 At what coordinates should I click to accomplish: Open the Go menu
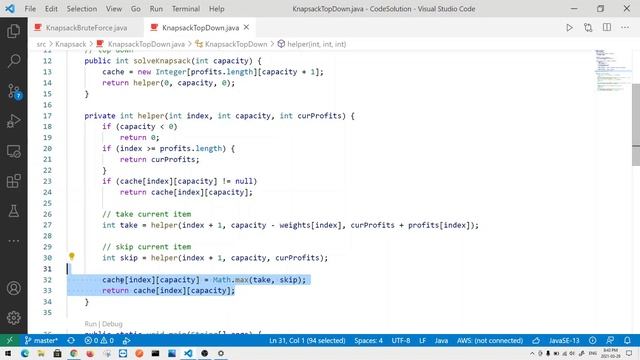click(x=136, y=9)
